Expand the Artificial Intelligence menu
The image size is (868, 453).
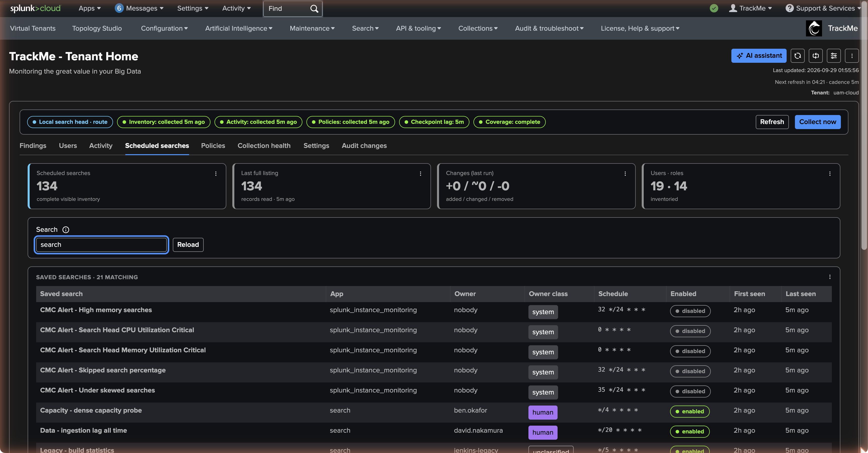pyautogui.click(x=239, y=28)
